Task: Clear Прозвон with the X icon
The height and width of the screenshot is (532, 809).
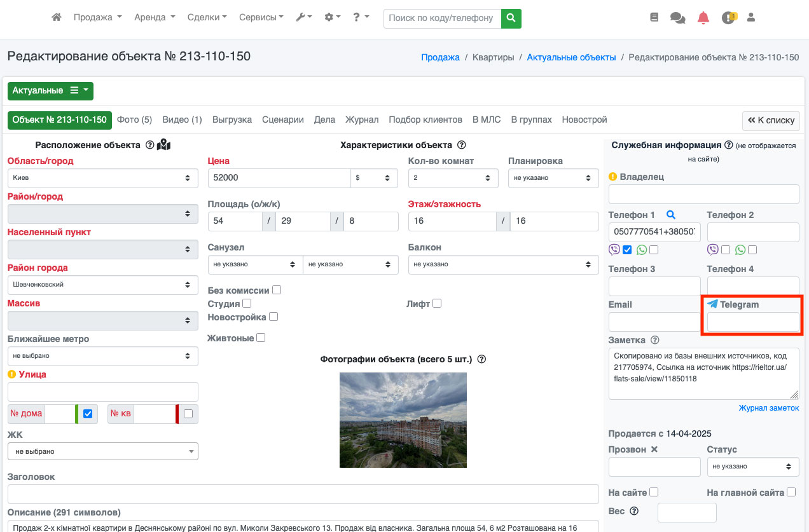Action: click(x=654, y=449)
